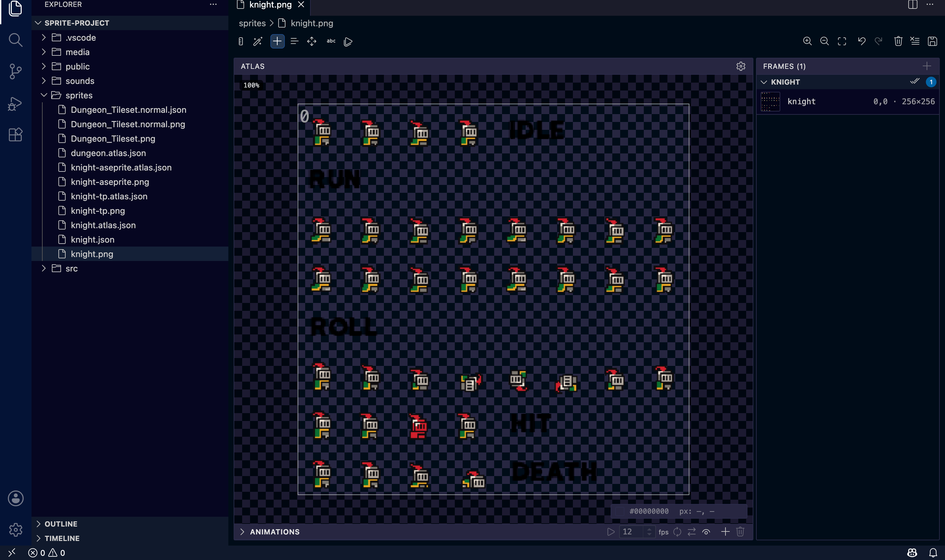Add a new animation with plus icon
The image size is (945, 560).
725,532
